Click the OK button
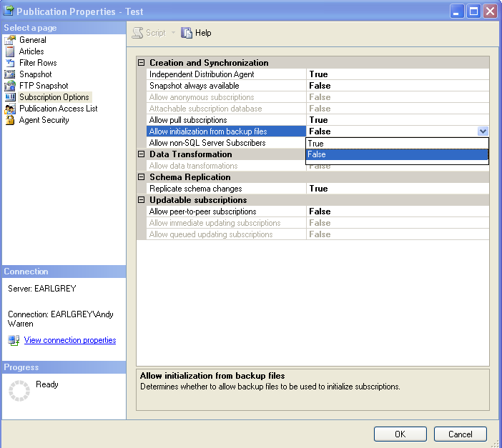The height and width of the screenshot is (448, 502). 400,434
